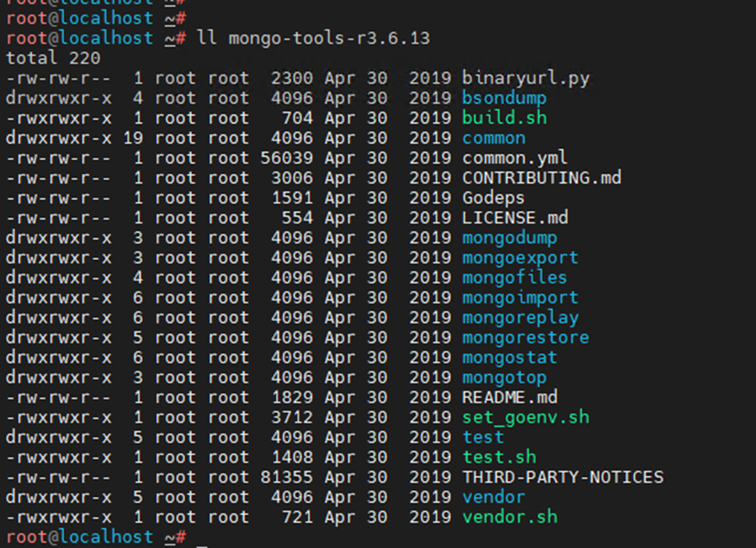This screenshot has width=756, height=548.
Task: Click the last prompt line at bottom
Action: pos(96,537)
